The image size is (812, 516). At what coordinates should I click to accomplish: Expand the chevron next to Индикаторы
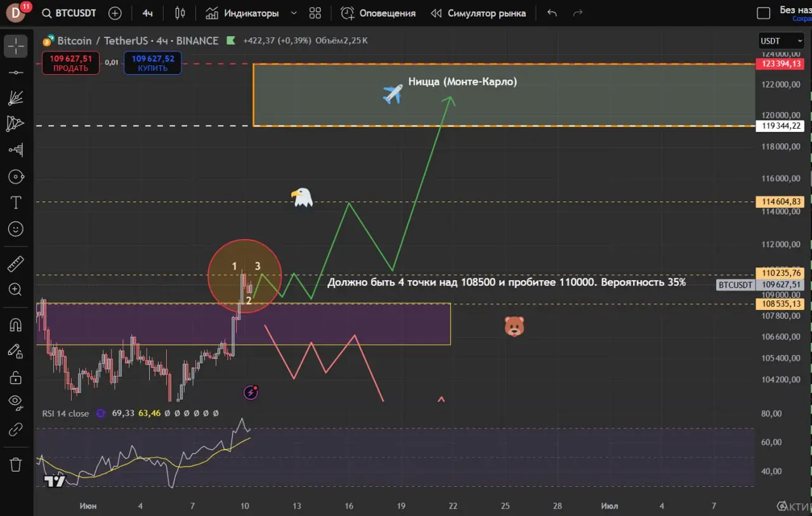coord(294,13)
